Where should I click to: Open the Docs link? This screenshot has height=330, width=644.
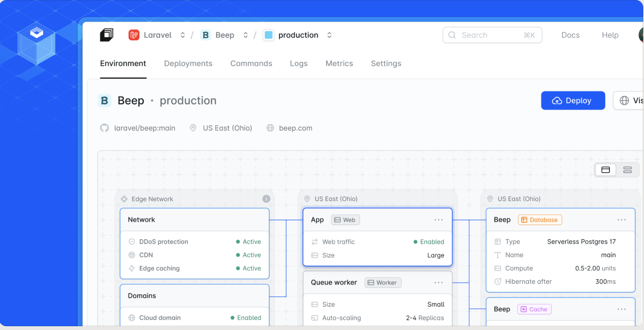(x=570, y=35)
